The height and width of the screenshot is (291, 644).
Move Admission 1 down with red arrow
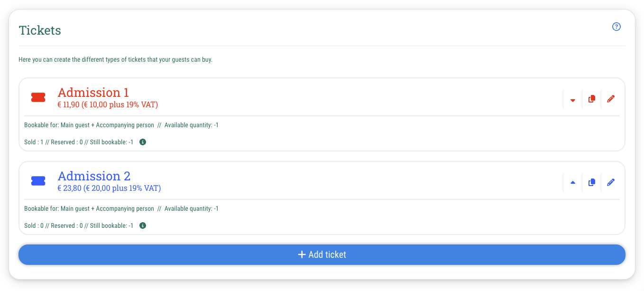click(x=572, y=100)
